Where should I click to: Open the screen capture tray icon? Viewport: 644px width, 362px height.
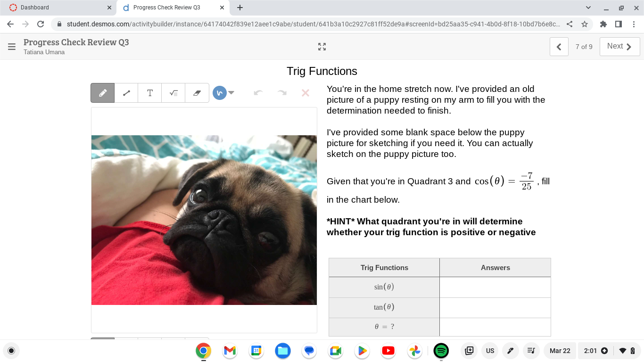pyautogui.click(x=469, y=351)
